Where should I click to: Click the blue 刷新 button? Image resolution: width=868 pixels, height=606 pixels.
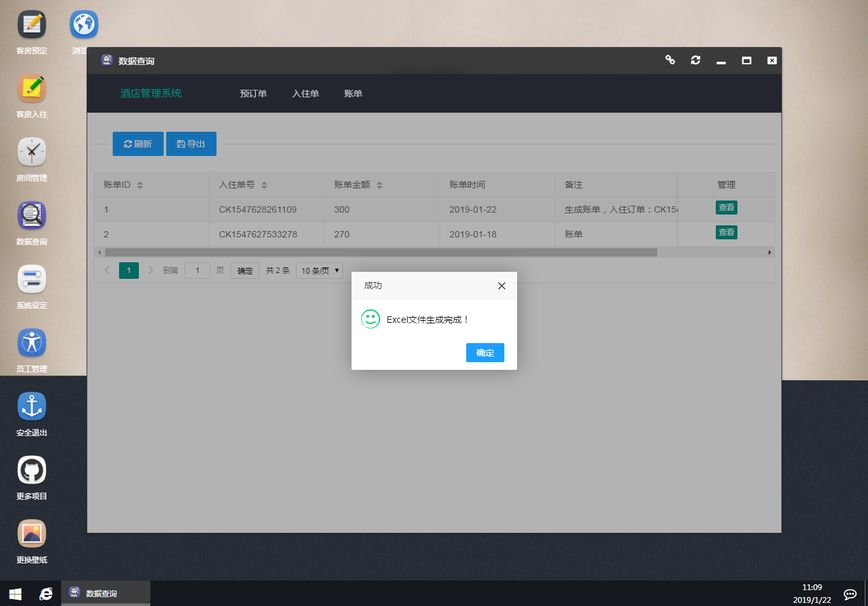pos(138,144)
